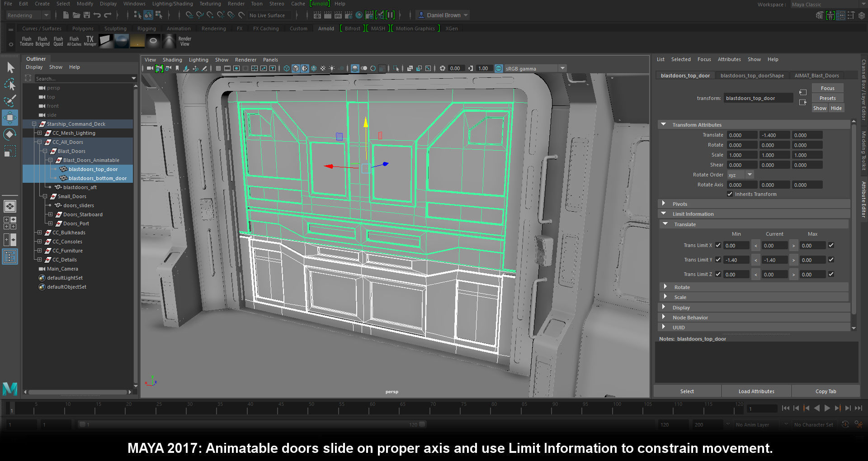The image size is (868, 461).
Task: Click the Outliner panel layout icon
Action: [10, 257]
